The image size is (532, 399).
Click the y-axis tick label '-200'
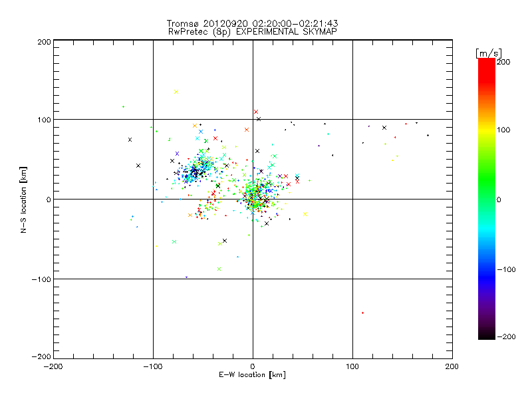tap(41, 356)
